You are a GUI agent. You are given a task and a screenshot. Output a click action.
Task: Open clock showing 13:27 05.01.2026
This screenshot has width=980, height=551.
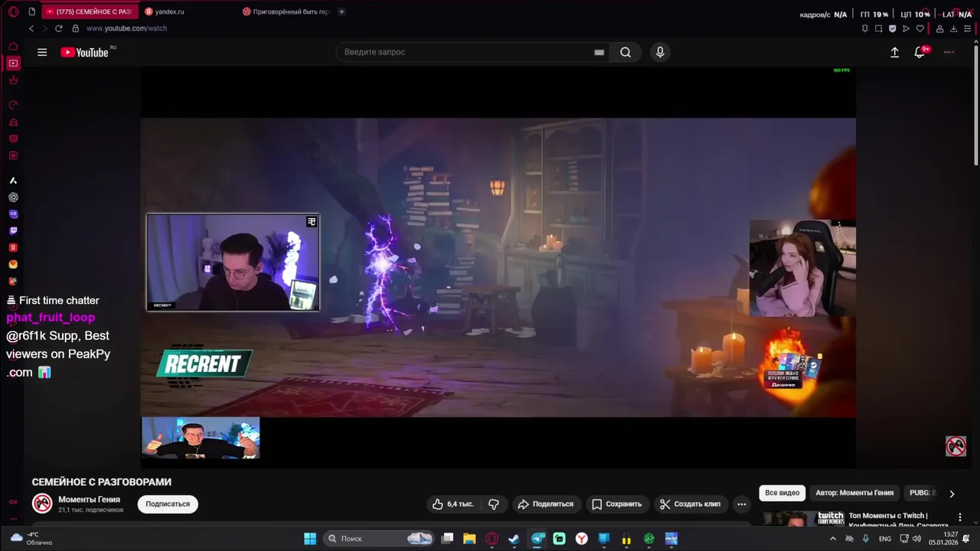[x=943, y=539]
